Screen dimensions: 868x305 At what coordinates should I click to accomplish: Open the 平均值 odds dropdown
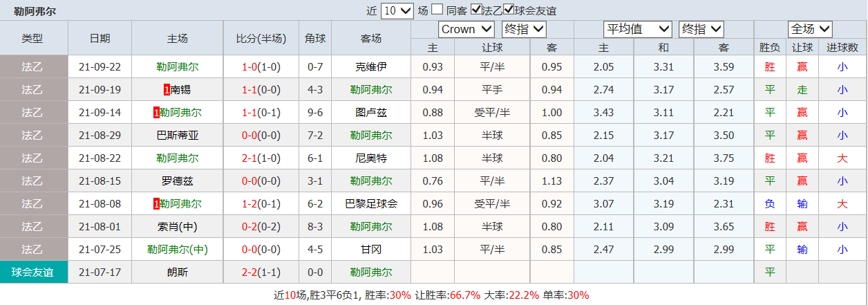638,29
